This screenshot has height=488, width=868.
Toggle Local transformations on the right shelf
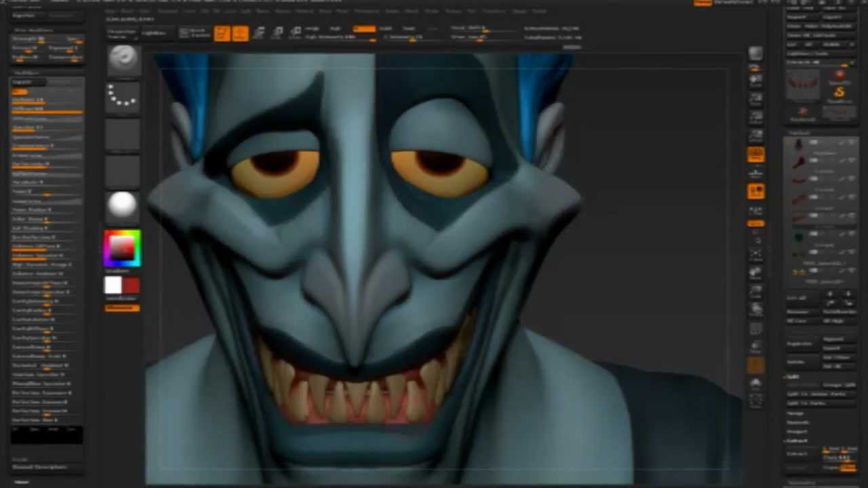[x=755, y=192]
